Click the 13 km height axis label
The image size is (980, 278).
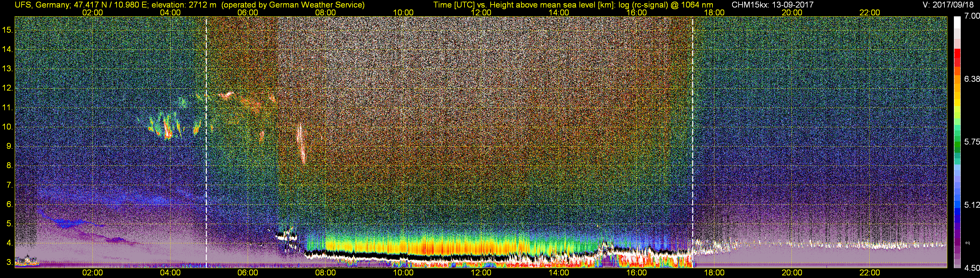[x=8, y=69]
